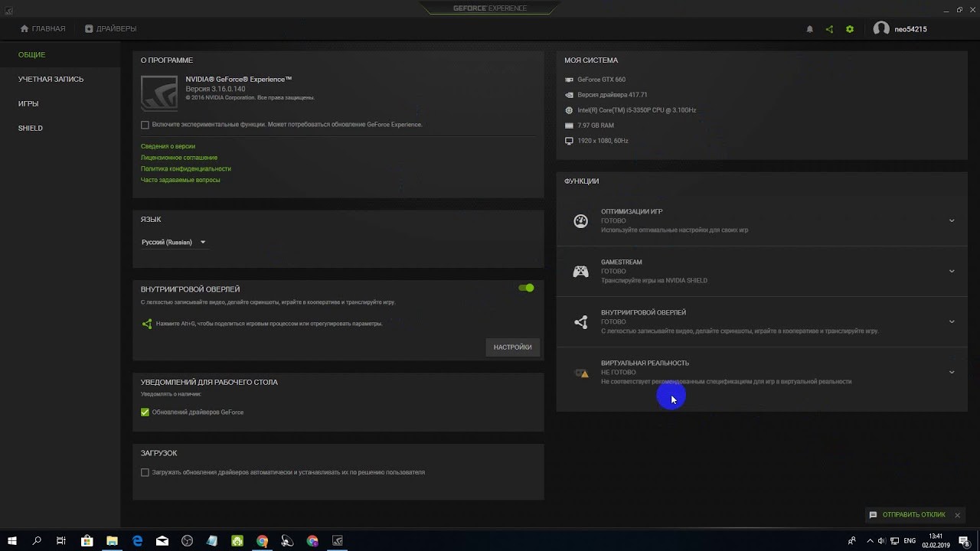Select ОБЩИЕ in settings sidebar
The height and width of the screenshot is (551, 980).
point(32,55)
